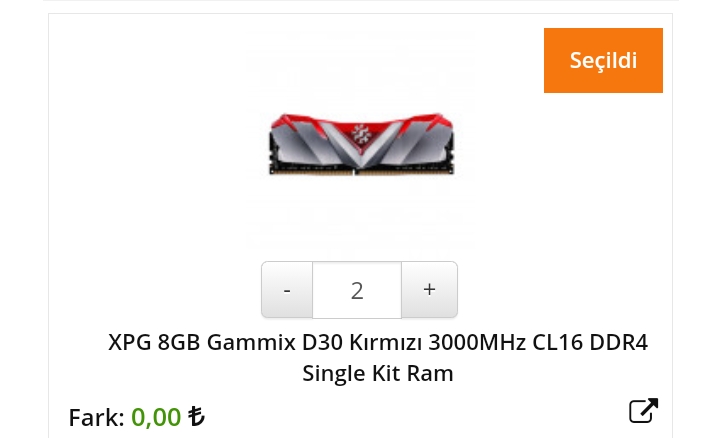The height and width of the screenshot is (438, 720).
Task: Increase RAM quantity with the plus button
Action: click(429, 290)
